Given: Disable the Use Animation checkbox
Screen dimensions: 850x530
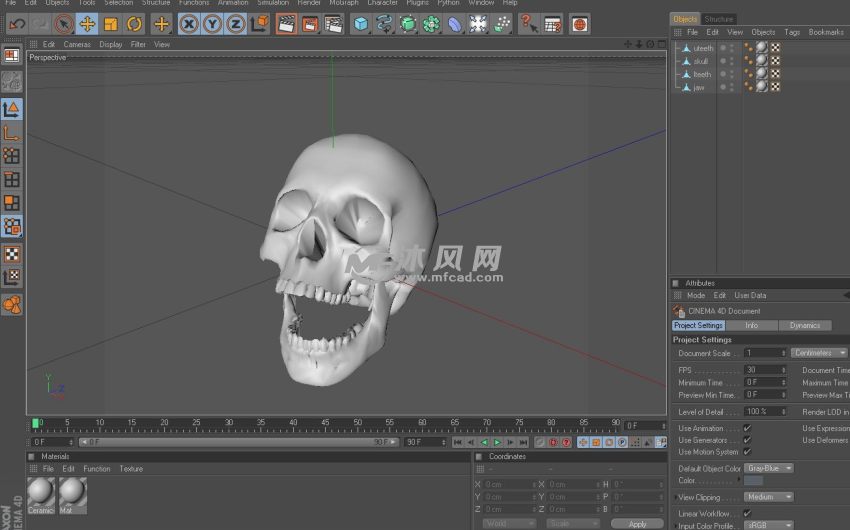Looking at the screenshot, I should (747, 428).
